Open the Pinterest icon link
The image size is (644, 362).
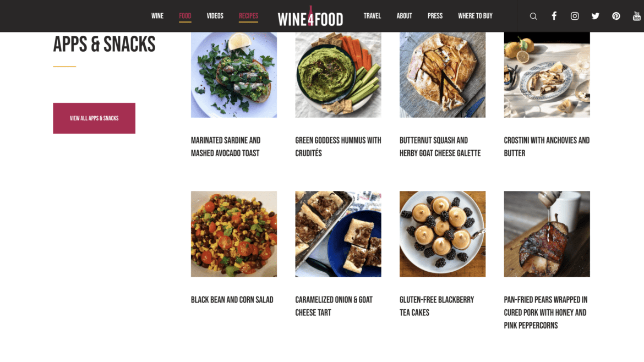616,16
